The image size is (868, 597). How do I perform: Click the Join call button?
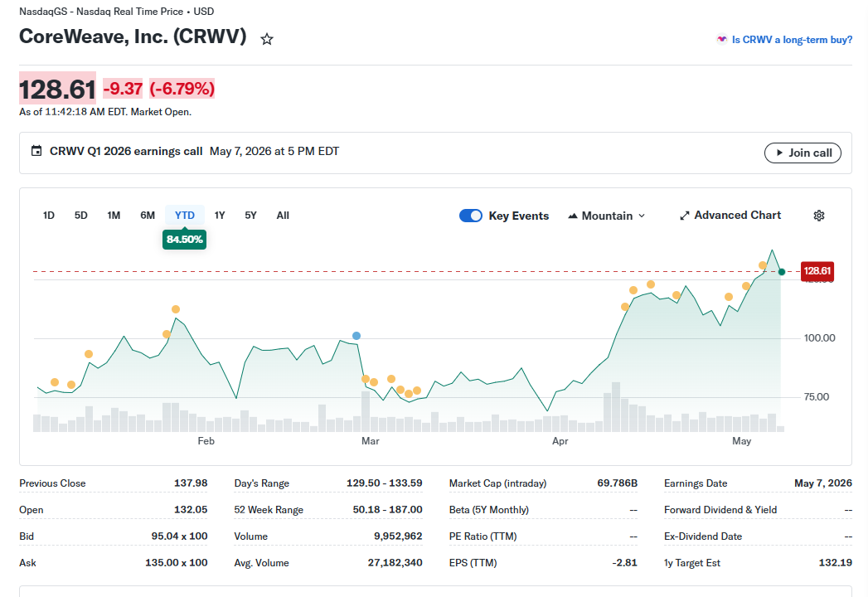point(803,153)
